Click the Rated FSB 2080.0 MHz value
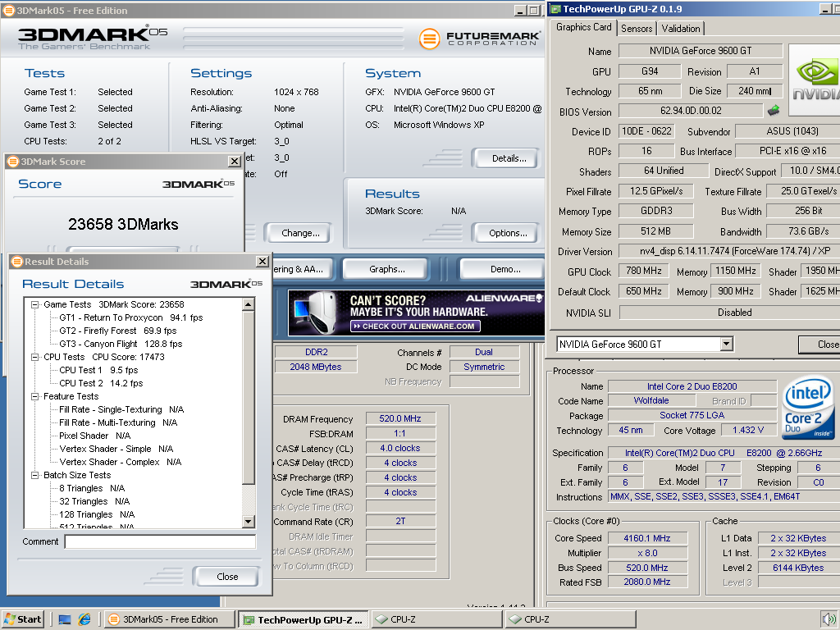This screenshot has width=840, height=630. pos(646,582)
